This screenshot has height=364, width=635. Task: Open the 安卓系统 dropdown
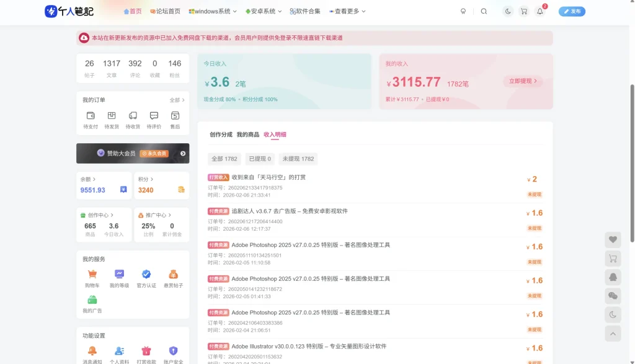(263, 11)
